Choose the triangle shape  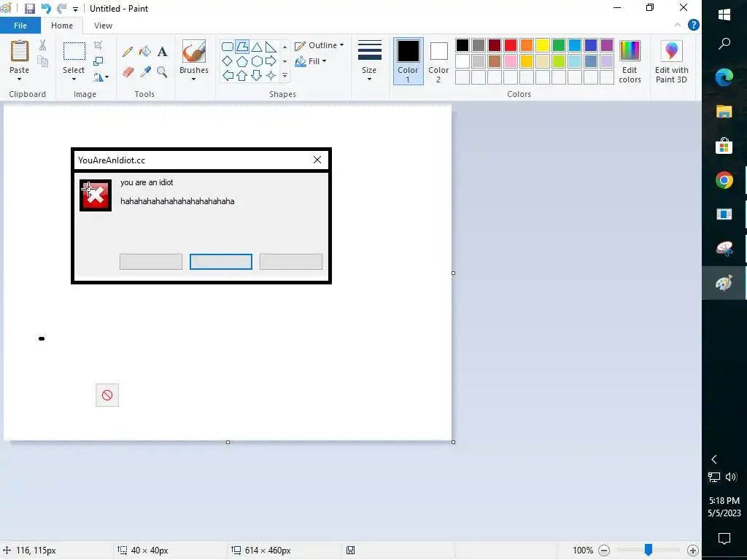[x=256, y=47]
